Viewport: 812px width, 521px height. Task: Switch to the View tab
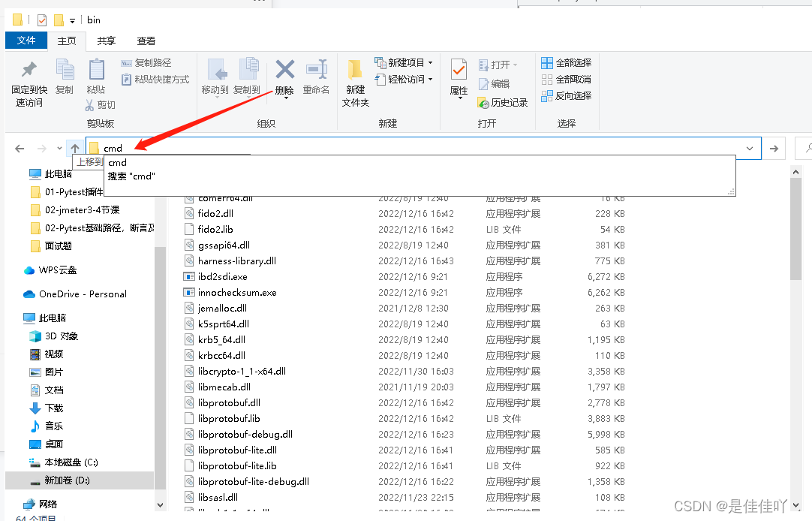click(146, 41)
